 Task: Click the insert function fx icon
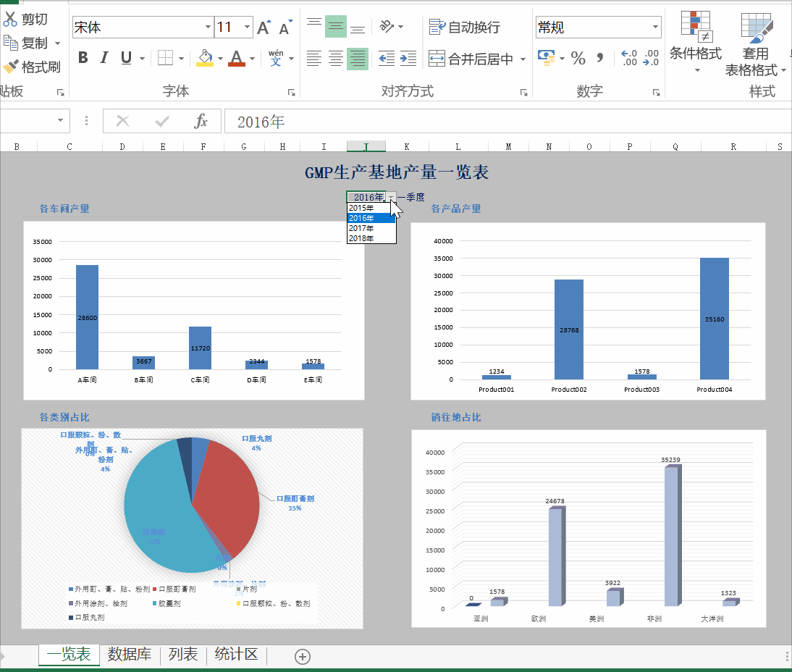click(201, 121)
